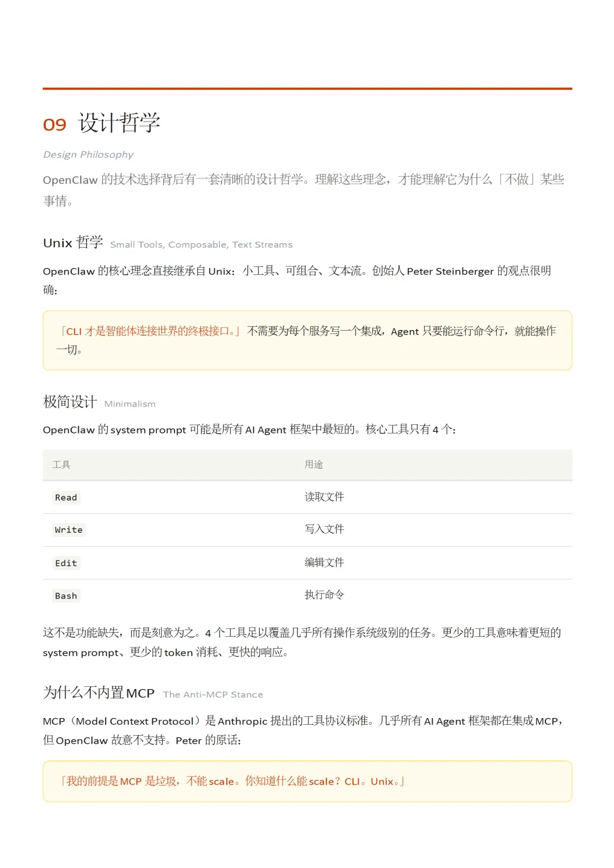This screenshot has height=868, width=614.
Task: Select the "Bash" code cell
Action: (66, 596)
